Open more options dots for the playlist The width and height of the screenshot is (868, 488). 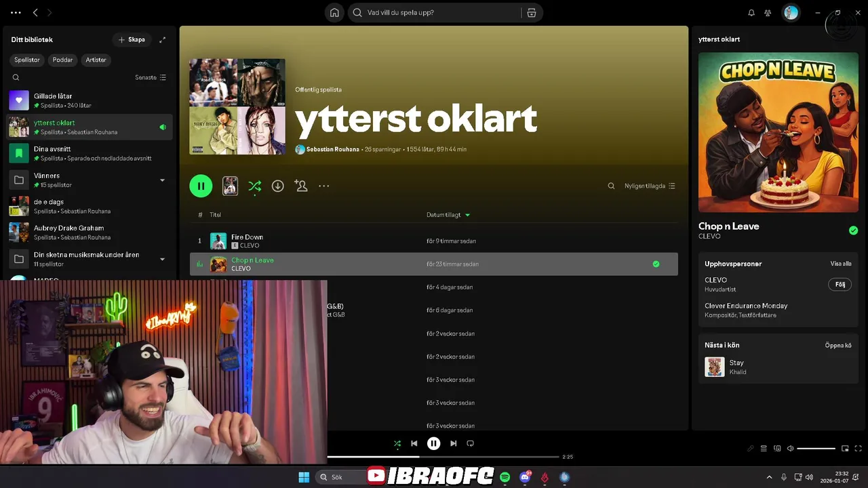tap(324, 186)
